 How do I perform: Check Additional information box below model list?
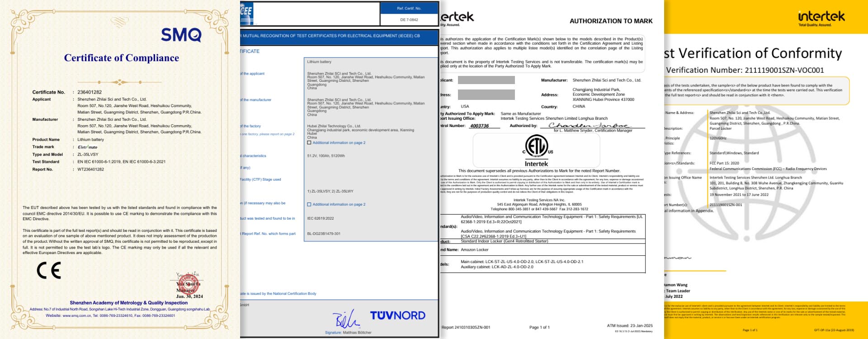coord(309,204)
